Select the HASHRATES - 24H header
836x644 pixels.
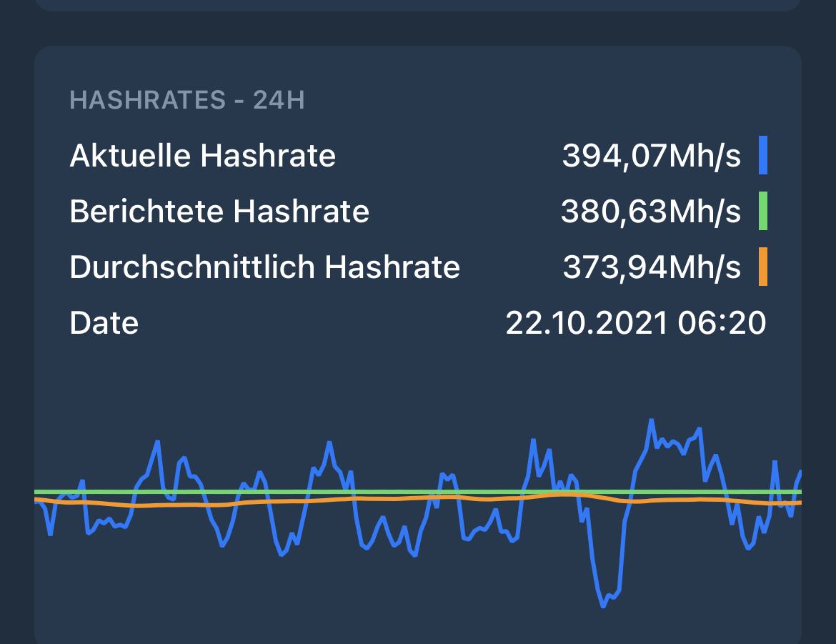tap(187, 100)
